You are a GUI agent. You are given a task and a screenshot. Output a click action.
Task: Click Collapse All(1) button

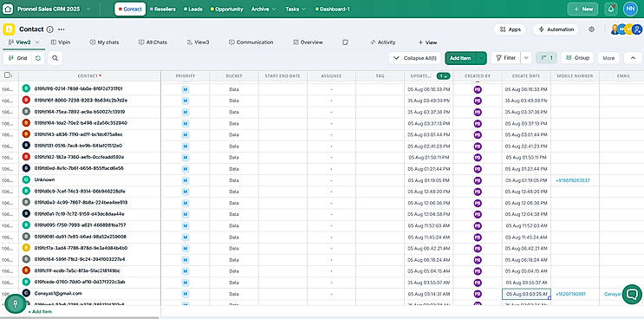tap(415, 58)
